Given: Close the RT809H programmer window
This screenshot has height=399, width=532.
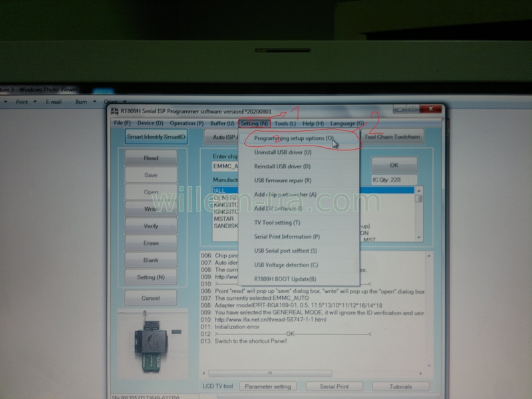Looking at the screenshot, I should [x=430, y=109].
